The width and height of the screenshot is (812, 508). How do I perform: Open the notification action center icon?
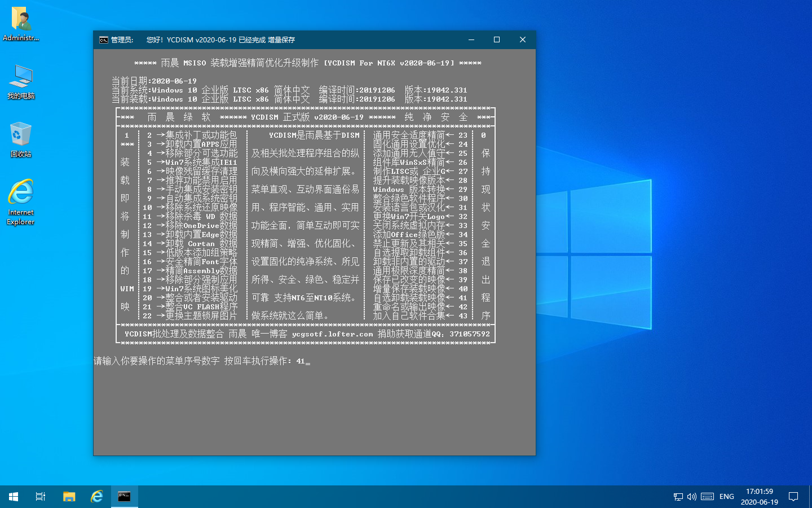(793, 497)
